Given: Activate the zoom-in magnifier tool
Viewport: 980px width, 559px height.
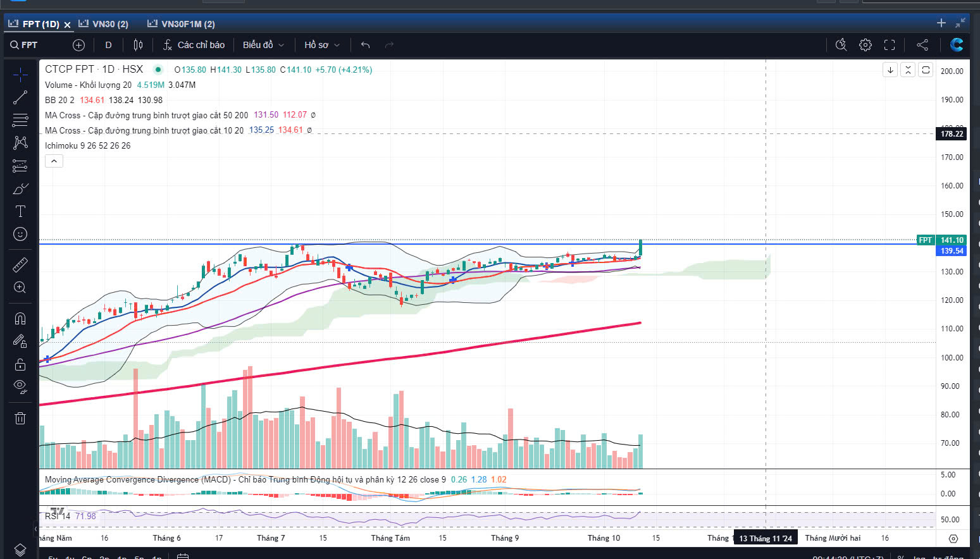Looking at the screenshot, I should (x=20, y=288).
